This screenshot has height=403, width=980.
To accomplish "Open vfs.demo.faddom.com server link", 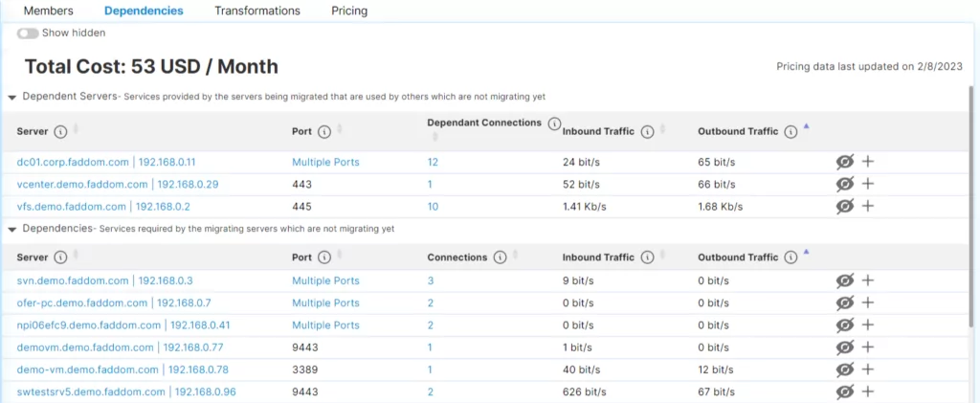I will (103, 207).
